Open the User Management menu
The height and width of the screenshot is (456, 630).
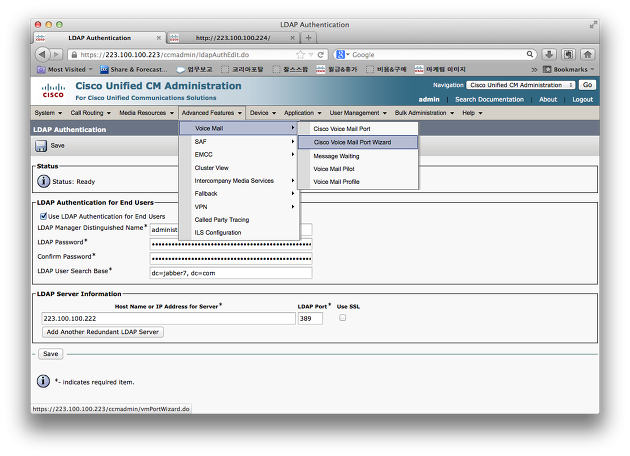358,113
